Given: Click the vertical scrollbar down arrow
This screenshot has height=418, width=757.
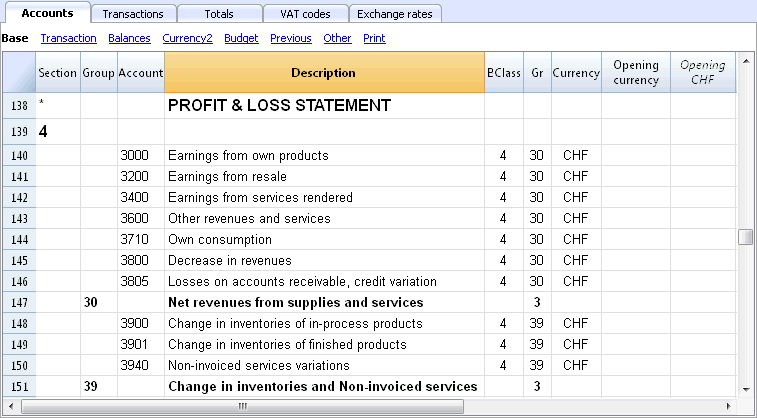Looking at the screenshot, I should [x=746, y=390].
